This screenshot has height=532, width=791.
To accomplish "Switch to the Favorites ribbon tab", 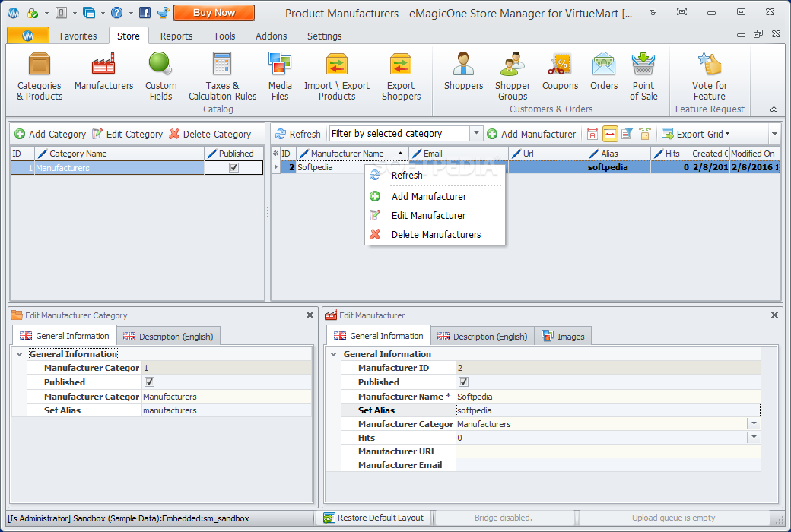I will (x=78, y=36).
